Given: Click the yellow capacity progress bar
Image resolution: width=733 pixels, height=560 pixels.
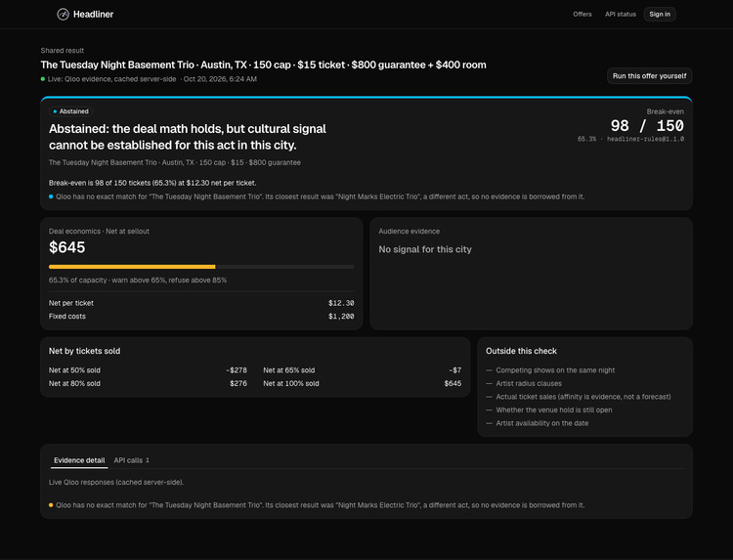Looking at the screenshot, I should [x=132, y=267].
